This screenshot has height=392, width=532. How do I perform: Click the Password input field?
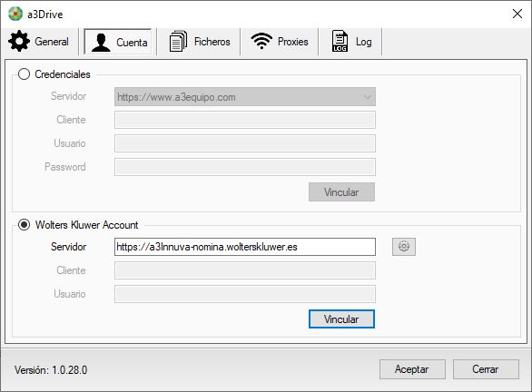(x=245, y=167)
